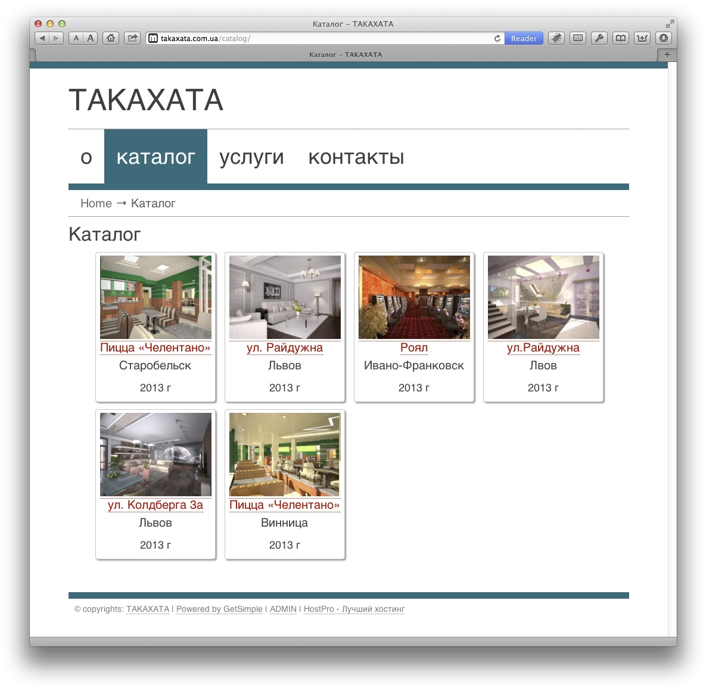
Task: Activate the Reader button in address bar
Action: pyautogui.click(x=524, y=38)
